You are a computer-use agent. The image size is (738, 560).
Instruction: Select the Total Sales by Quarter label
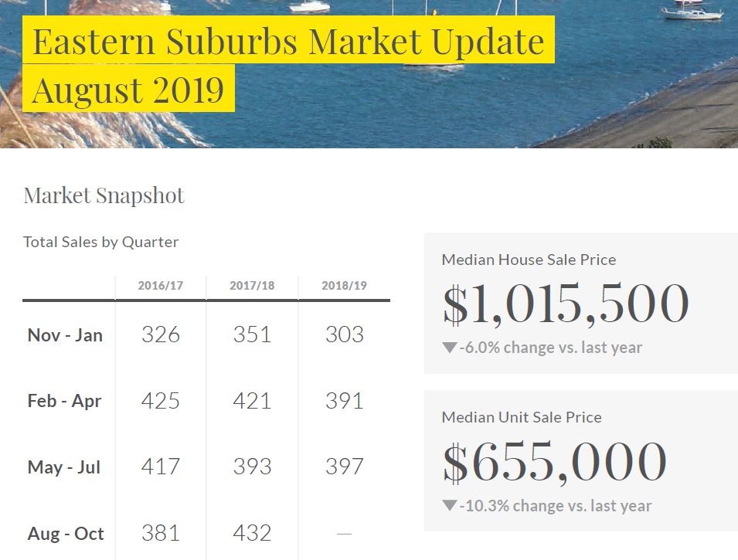[101, 242]
